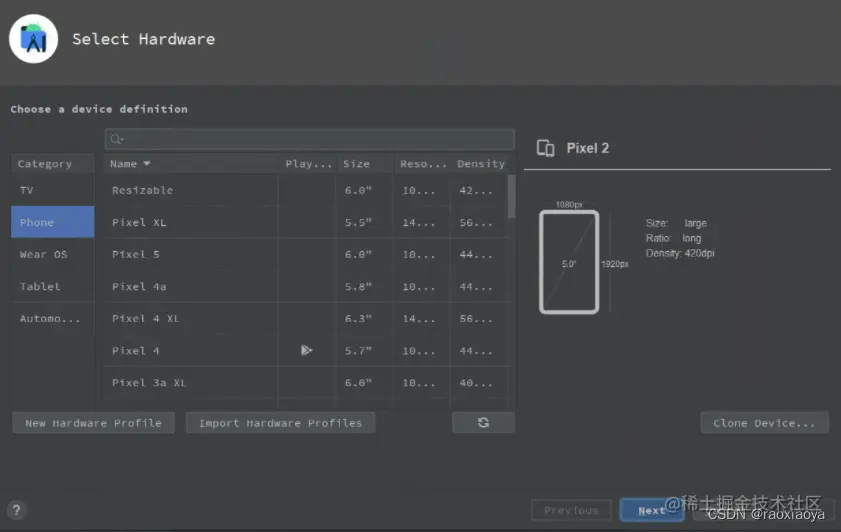Click the Play Store column header
This screenshot has height=532, width=841.
pyautogui.click(x=308, y=164)
